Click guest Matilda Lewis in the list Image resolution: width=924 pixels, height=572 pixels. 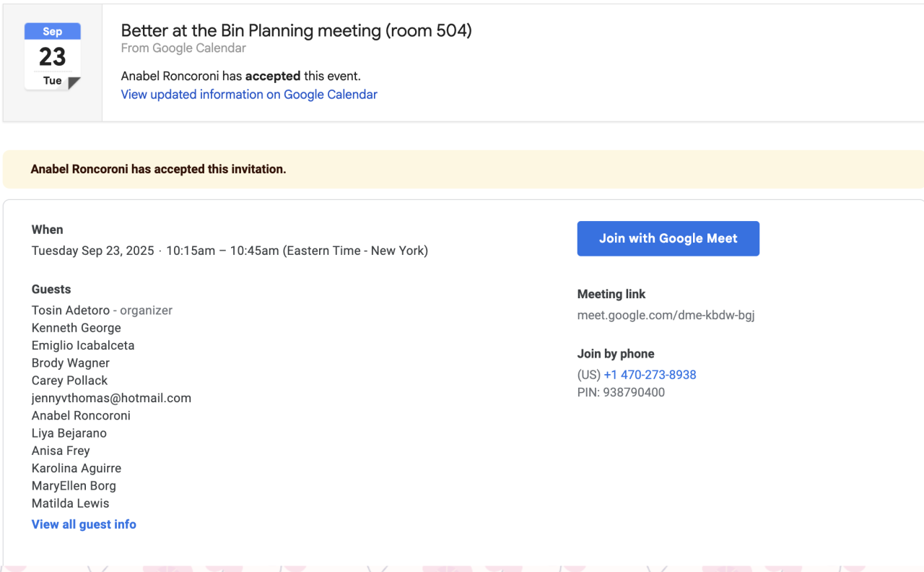[x=71, y=503]
